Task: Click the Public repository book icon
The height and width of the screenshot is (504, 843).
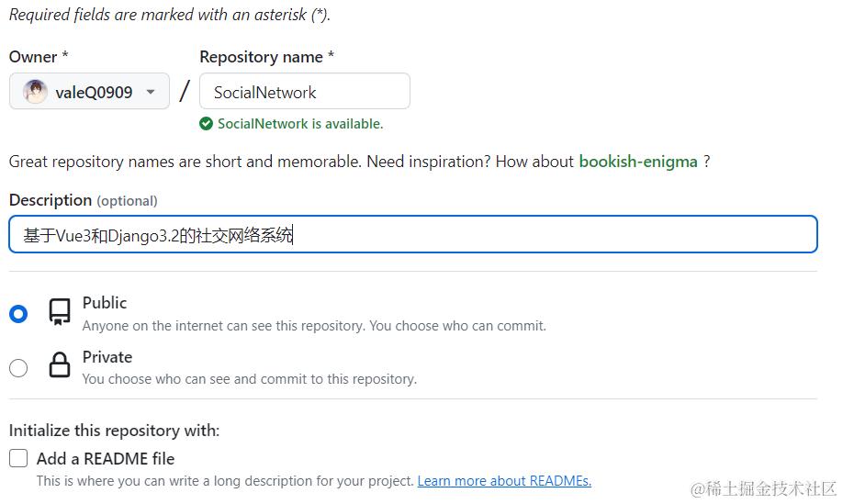Action: [60, 312]
